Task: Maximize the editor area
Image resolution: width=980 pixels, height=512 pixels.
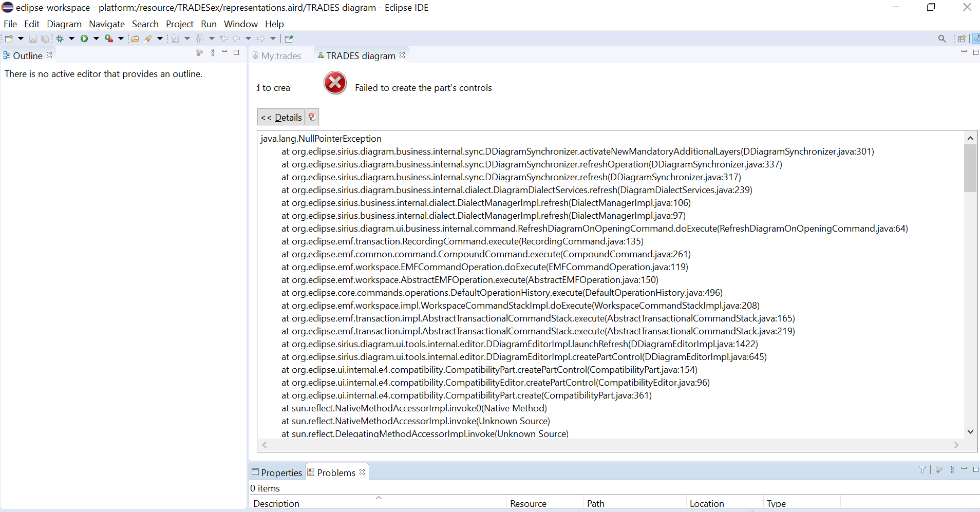Action: click(x=976, y=52)
